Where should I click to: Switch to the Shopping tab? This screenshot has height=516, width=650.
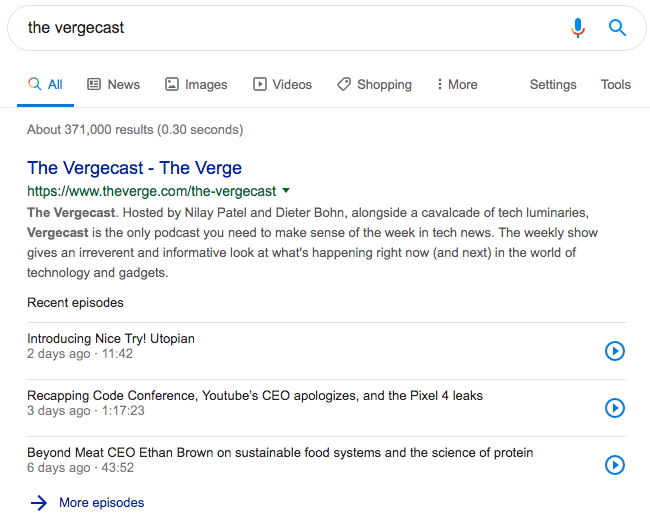pos(374,85)
